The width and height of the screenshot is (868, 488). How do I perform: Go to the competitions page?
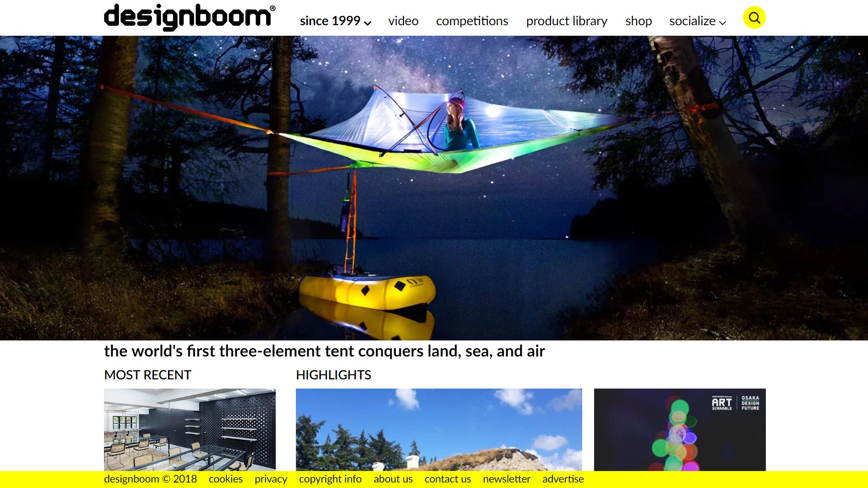[x=472, y=21]
